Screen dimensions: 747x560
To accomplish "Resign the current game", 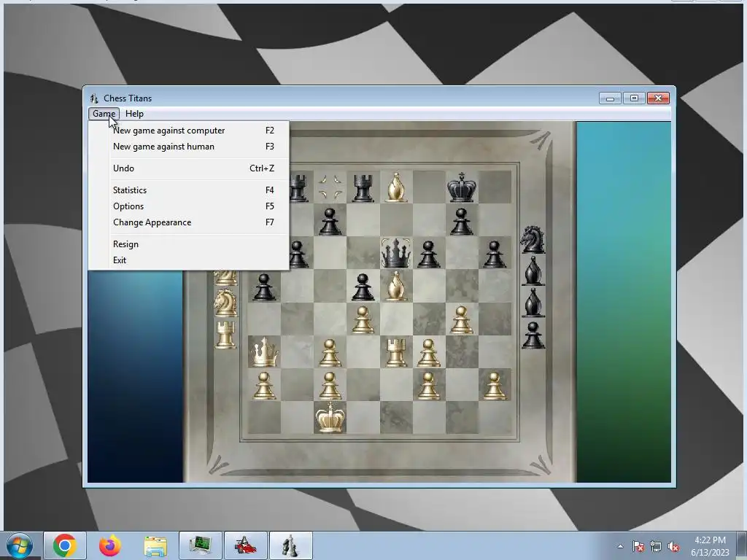I will tap(189, 244).
